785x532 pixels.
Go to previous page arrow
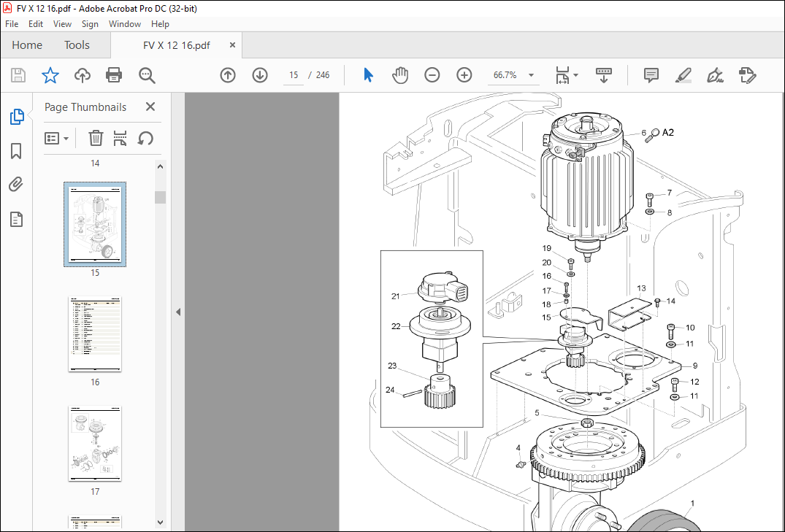228,75
